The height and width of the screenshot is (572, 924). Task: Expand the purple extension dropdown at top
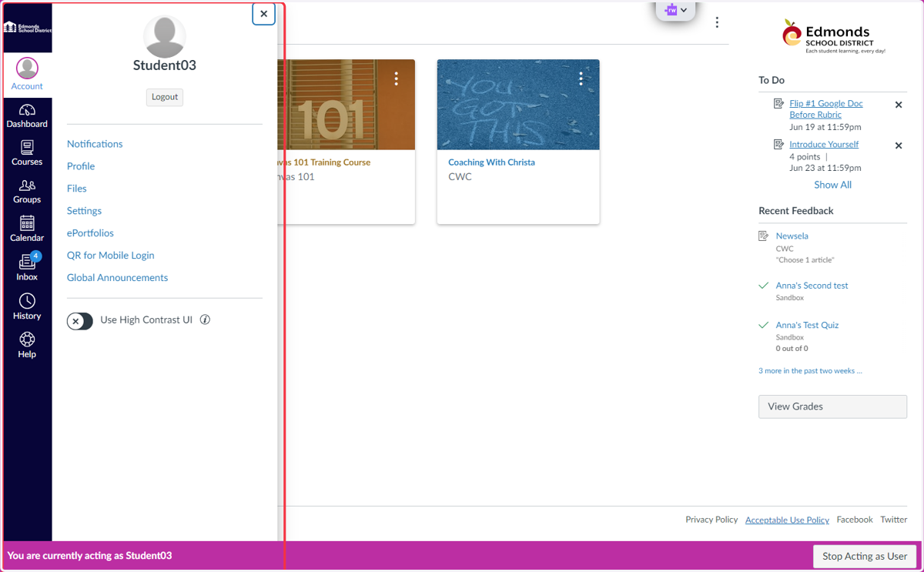pyautogui.click(x=675, y=10)
